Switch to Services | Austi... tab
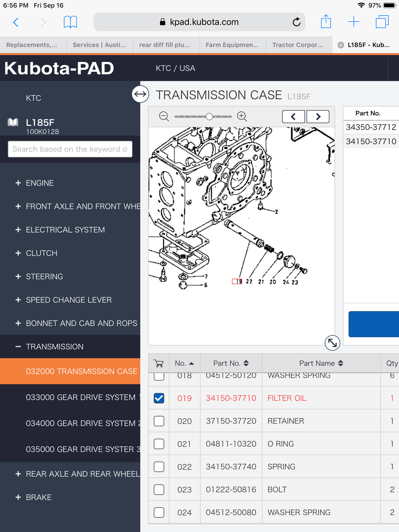The height and width of the screenshot is (532, 399). (100, 45)
